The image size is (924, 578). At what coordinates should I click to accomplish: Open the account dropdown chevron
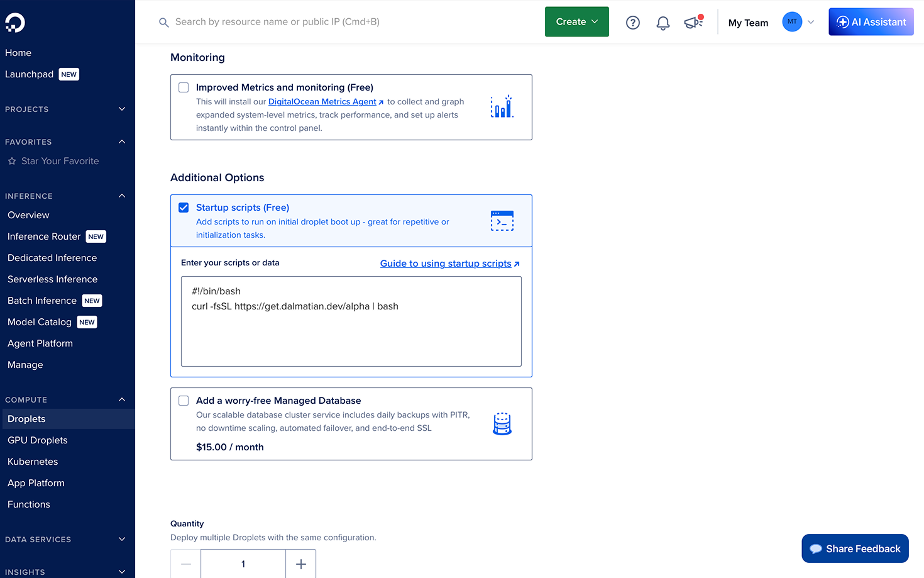(811, 22)
